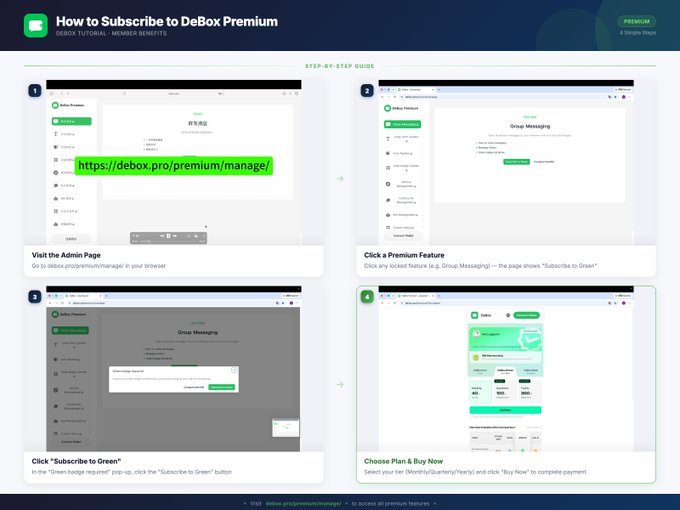Click Compare benefits link in step 2
Image resolution: width=680 pixels, height=510 pixels.
pos(544,162)
